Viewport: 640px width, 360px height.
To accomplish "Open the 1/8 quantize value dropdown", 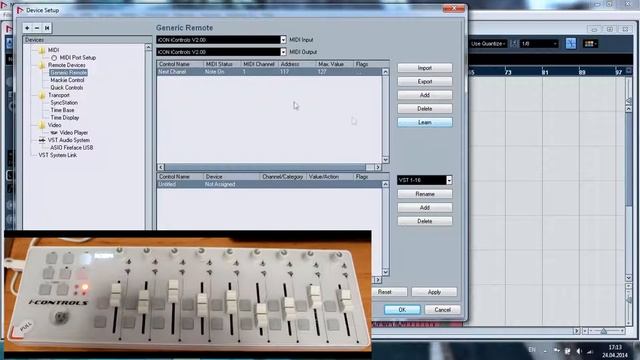I will click(539, 44).
